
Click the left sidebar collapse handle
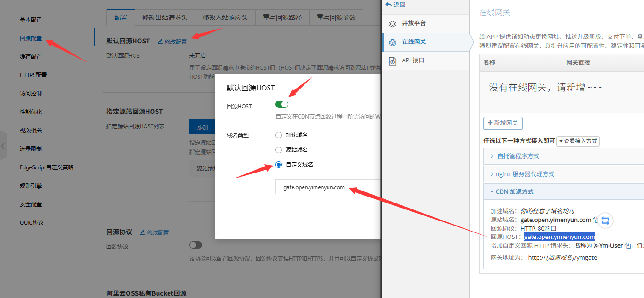tap(3, 146)
